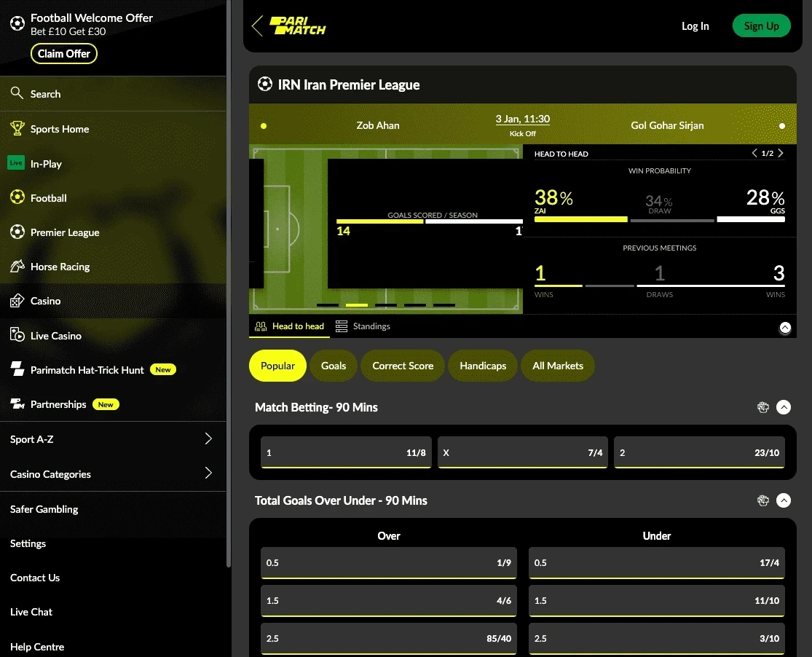
Task: Select the All Markets tab
Action: point(558,366)
